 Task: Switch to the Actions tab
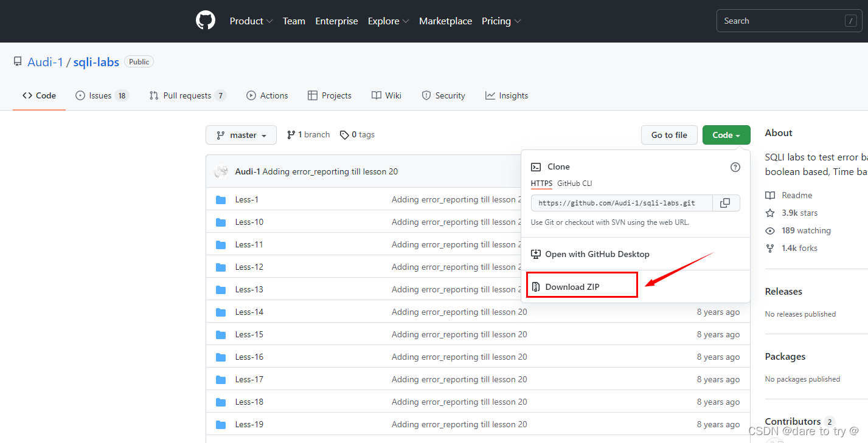click(267, 95)
